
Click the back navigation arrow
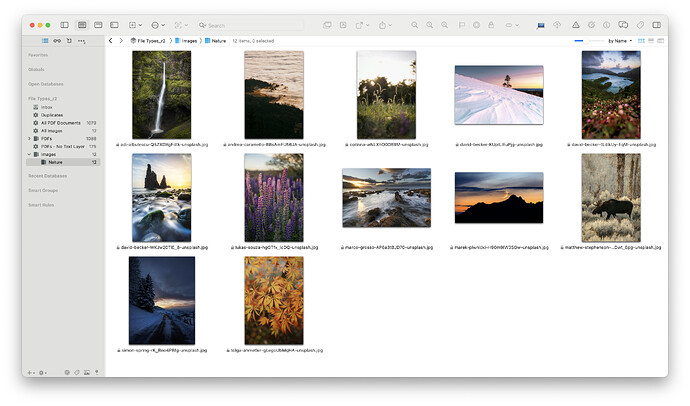[110, 41]
